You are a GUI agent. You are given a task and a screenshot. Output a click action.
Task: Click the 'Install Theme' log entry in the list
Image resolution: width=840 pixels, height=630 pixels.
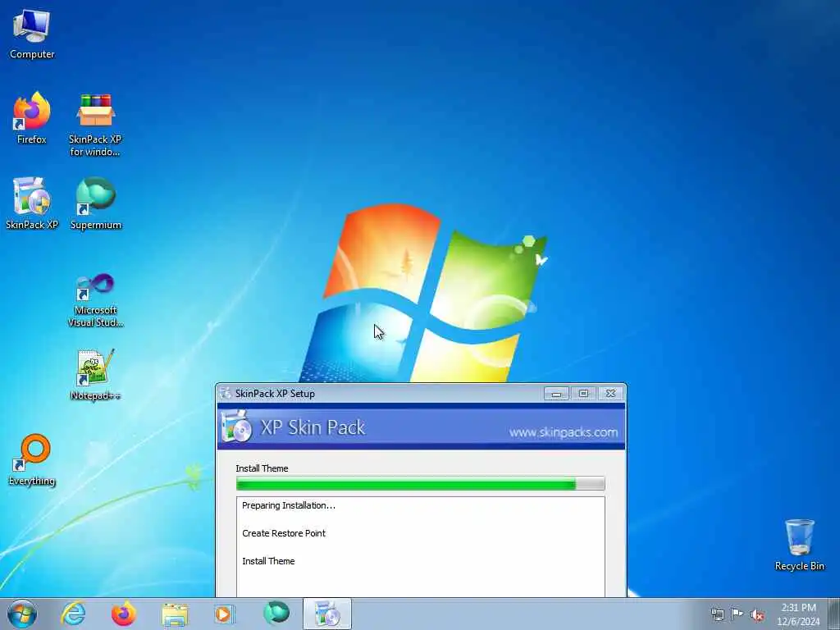pyautogui.click(x=268, y=561)
